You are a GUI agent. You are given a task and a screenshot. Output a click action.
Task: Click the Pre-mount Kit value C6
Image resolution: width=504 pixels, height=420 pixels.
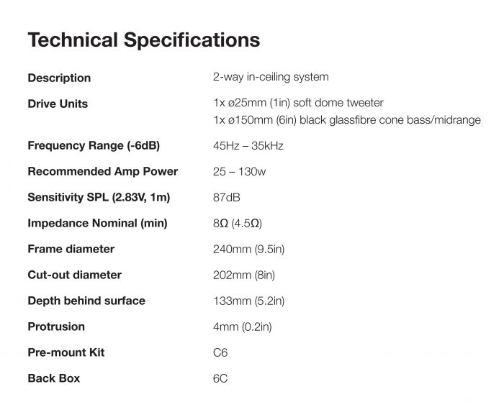pos(220,352)
